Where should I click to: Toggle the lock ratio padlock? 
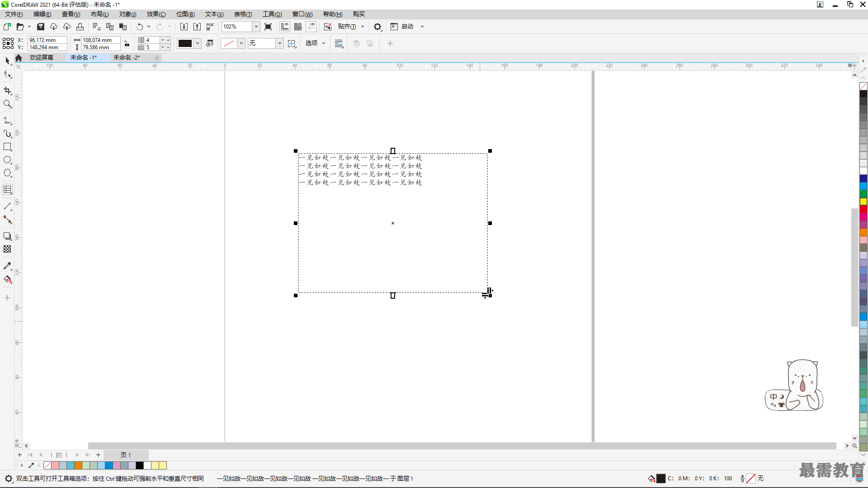pos(127,44)
